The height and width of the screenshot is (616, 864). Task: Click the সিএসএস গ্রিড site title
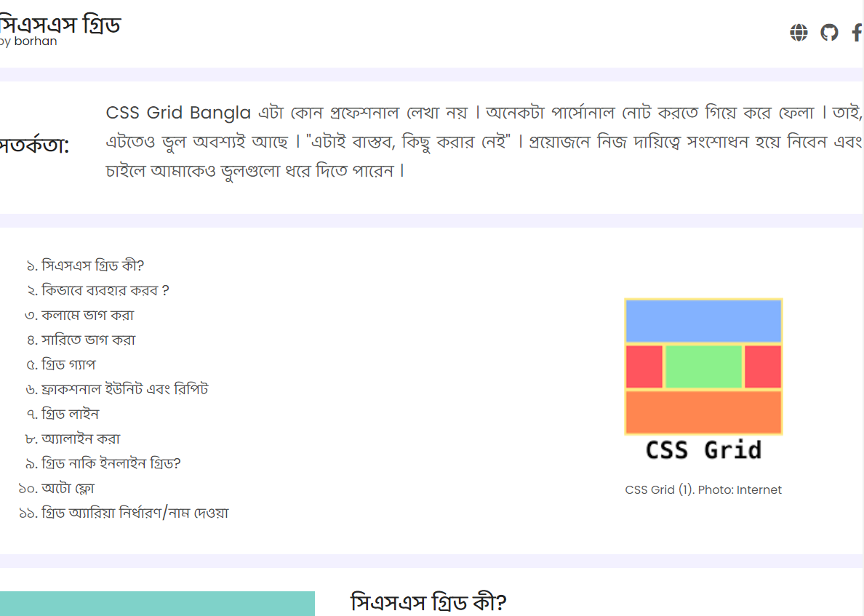(x=60, y=24)
